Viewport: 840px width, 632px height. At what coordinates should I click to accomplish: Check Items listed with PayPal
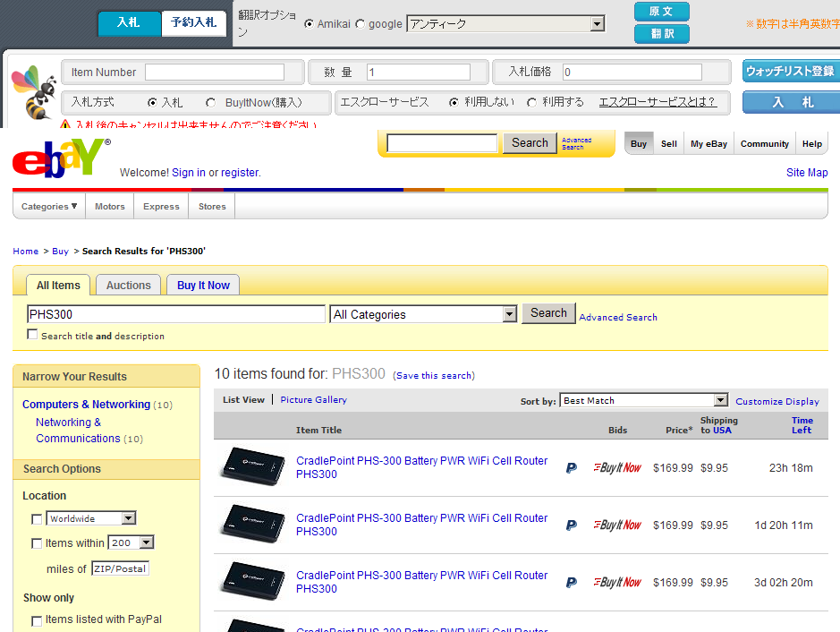click(37, 620)
